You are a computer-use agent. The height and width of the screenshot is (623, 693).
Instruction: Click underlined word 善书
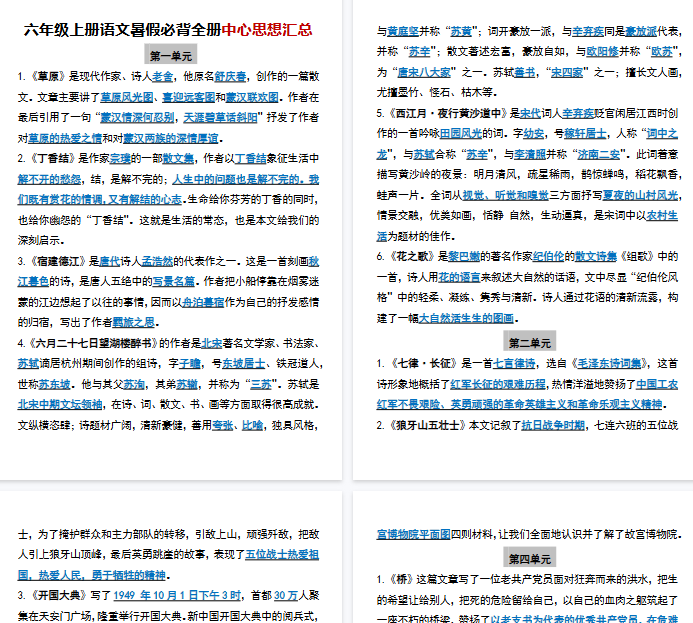pyautogui.click(x=524, y=72)
